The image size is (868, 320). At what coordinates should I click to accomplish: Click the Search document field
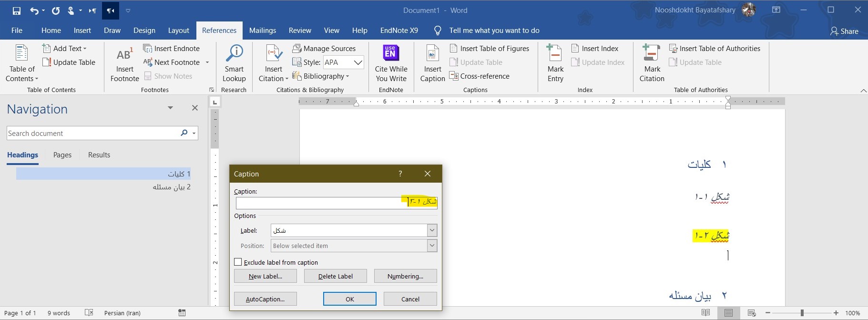tap(92, 133)
